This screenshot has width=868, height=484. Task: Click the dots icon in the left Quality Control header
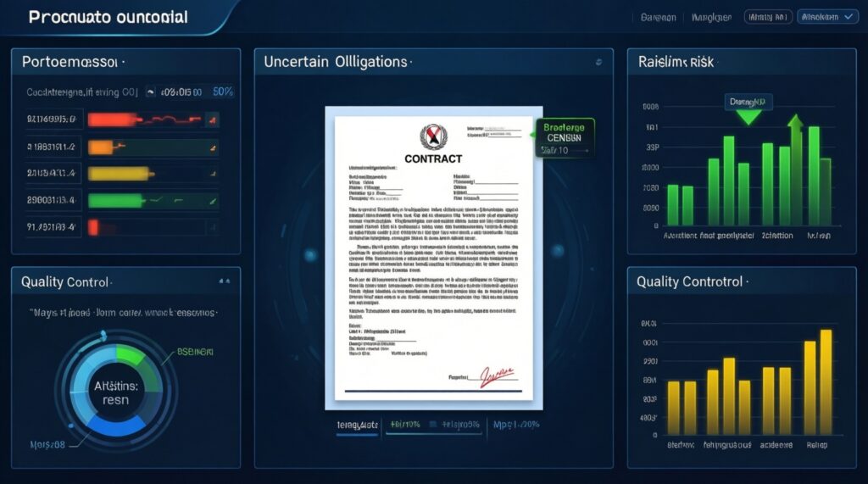pyautogui.click(x=224, y=281)
